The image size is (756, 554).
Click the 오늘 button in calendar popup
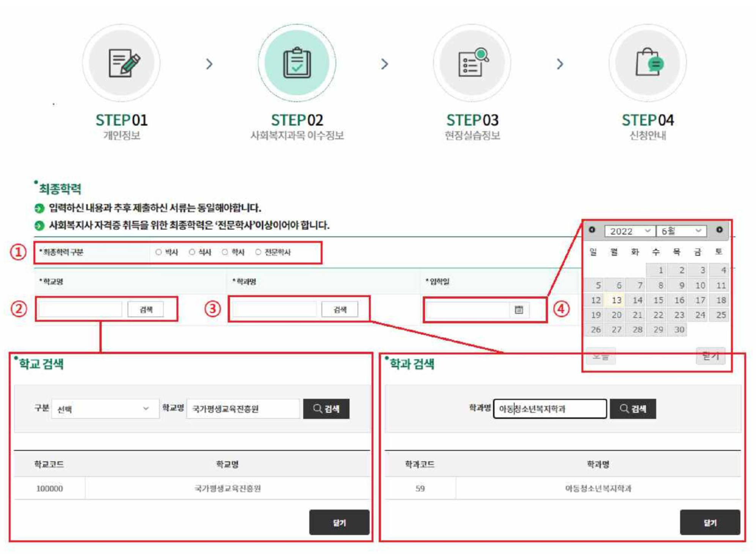[x=601, y=356]
